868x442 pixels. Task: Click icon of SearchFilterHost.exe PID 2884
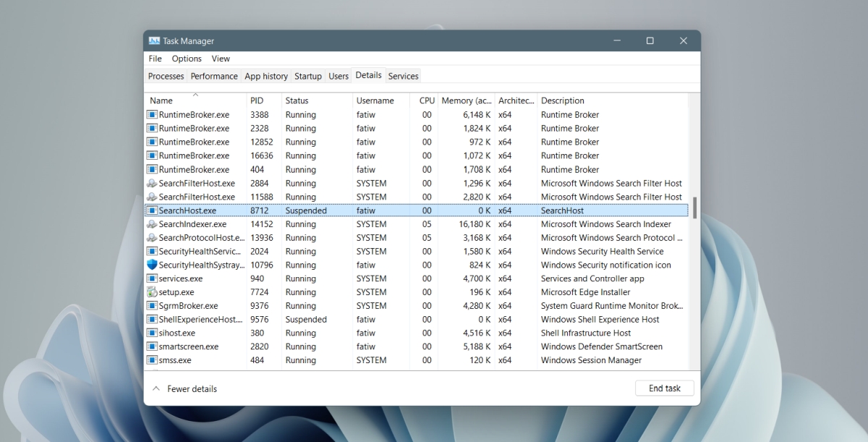click(x=152, y=183)
